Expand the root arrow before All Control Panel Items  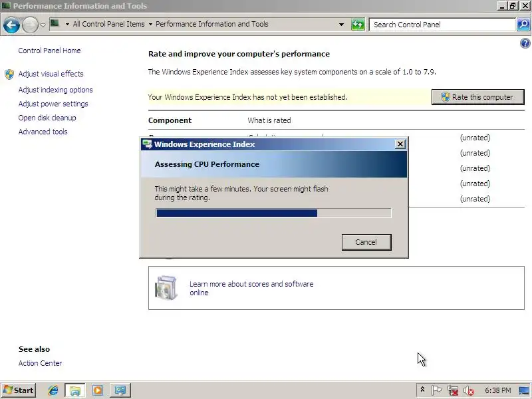[67, 24]
